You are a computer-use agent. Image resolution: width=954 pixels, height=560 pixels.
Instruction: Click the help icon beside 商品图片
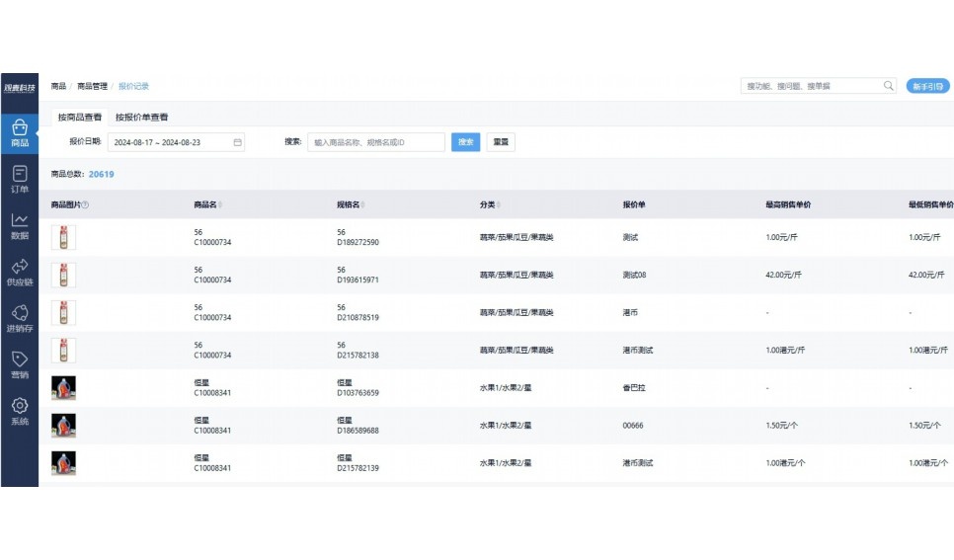coord(86,205)
